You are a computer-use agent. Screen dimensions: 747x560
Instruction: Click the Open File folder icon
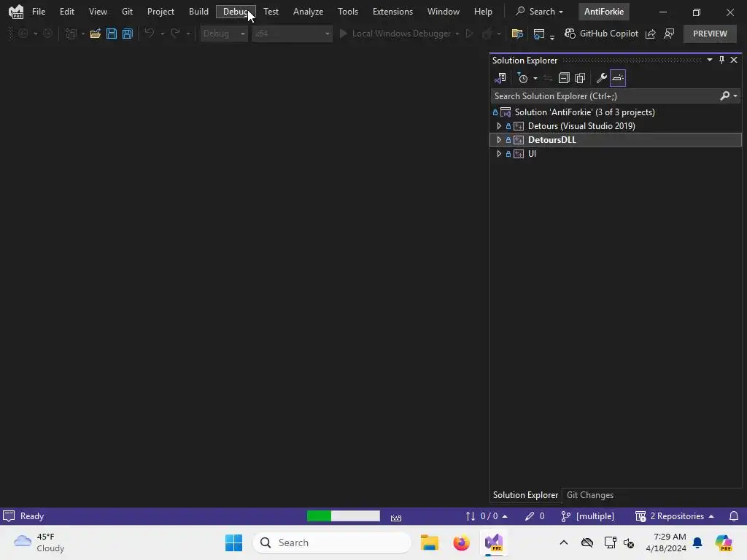click(96, 34)
